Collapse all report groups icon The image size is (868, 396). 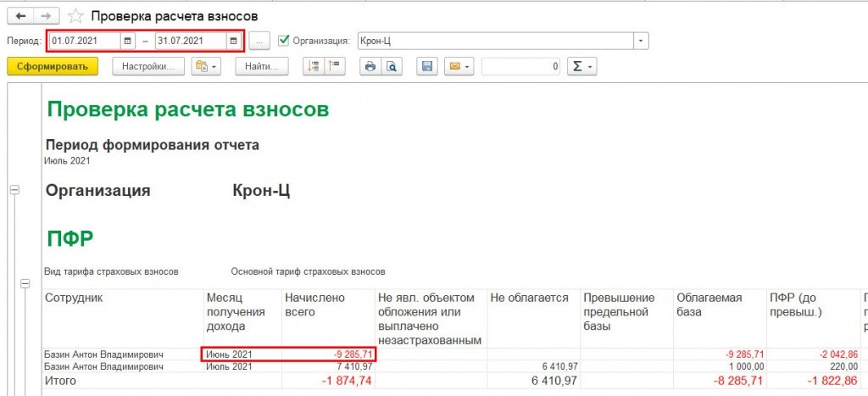pos(333,66)
